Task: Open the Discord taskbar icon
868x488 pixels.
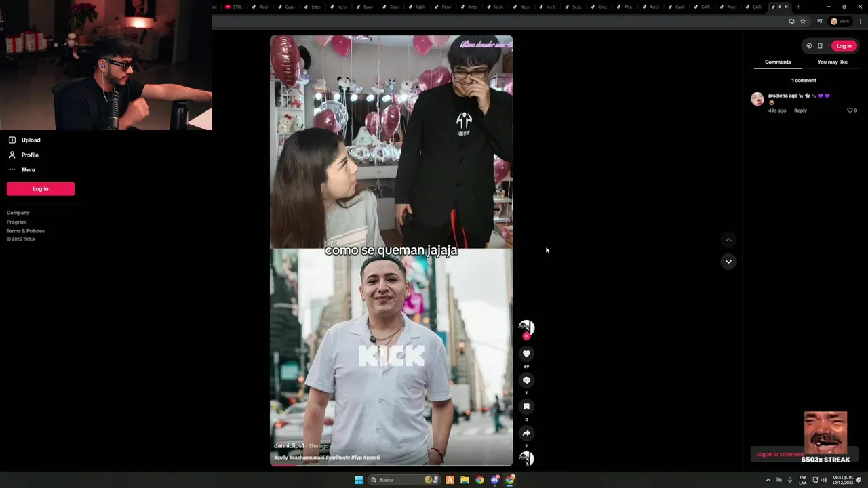Action: coord(495,480)
